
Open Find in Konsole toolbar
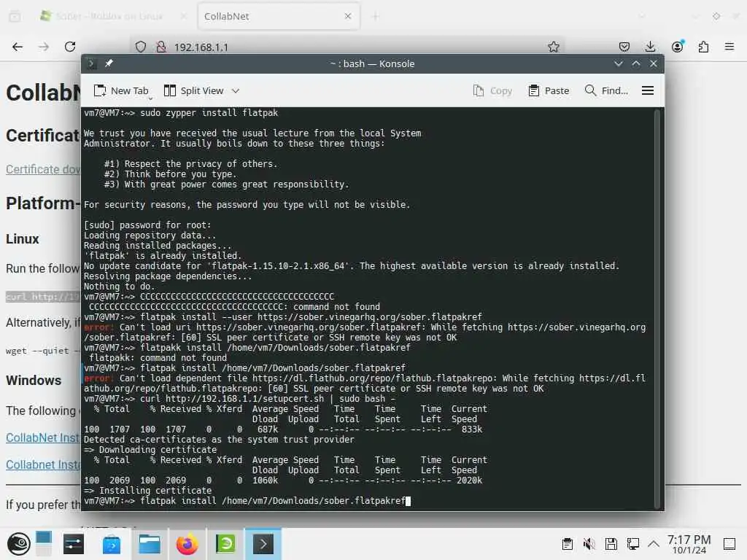[606, 90]
